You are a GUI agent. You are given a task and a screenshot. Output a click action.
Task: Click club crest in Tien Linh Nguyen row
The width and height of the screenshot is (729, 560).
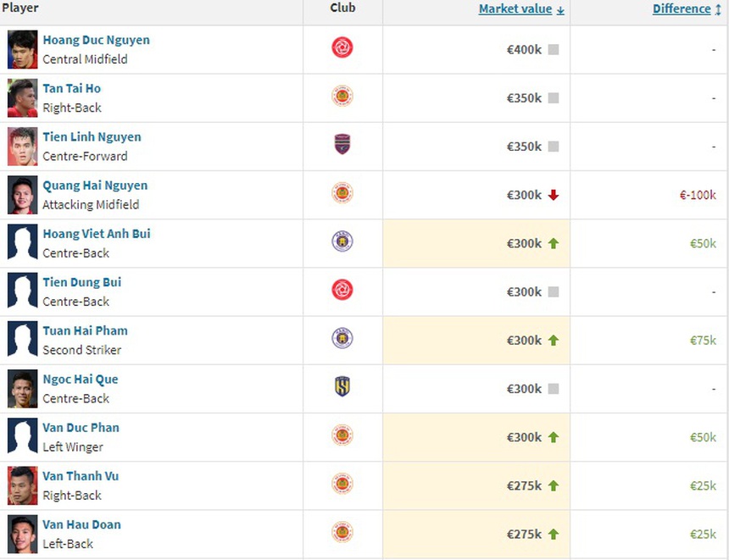click(342, 145)
